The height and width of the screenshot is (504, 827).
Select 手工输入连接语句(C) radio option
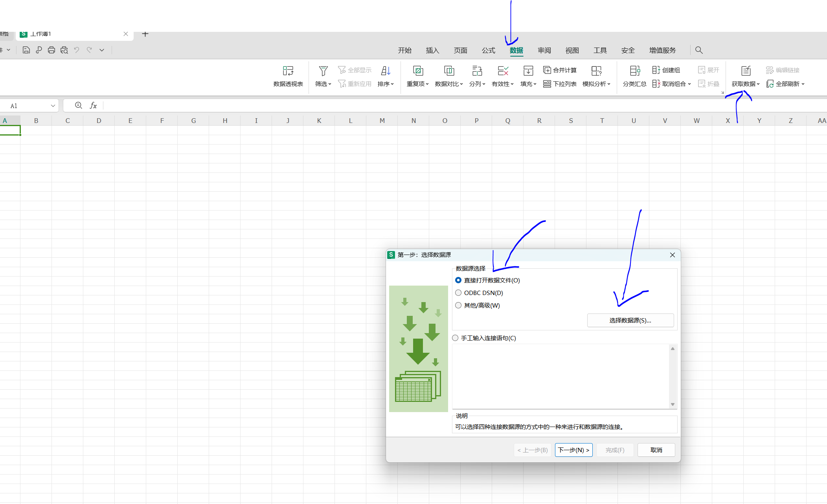tap(455, 338)
